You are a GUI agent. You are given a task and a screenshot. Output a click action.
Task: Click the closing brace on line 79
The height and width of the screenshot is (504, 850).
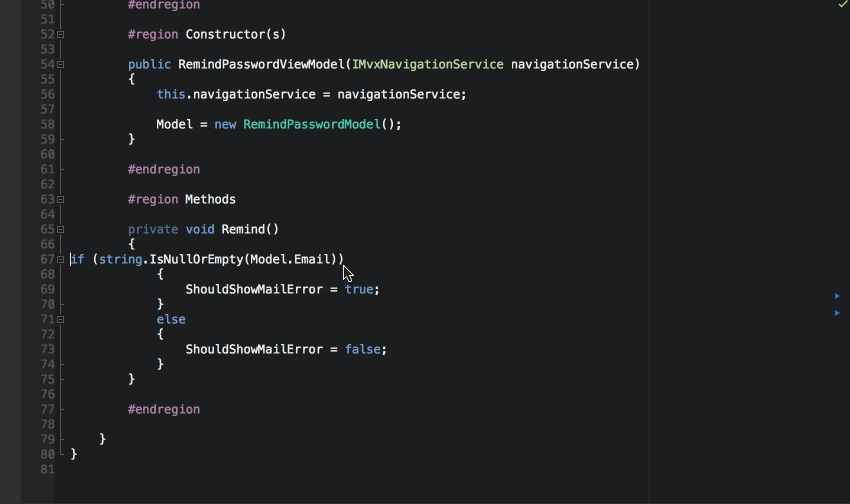[x=102, y=439]
